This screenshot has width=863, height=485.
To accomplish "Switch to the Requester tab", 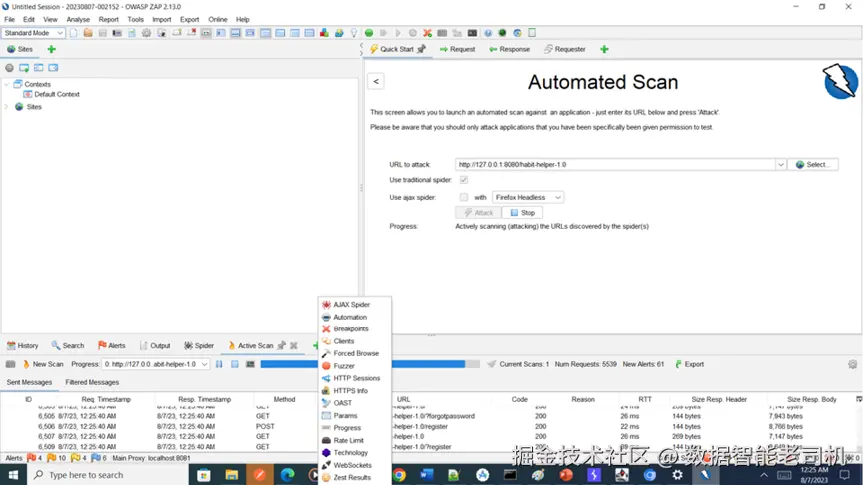I will click(x=565, y=49).
